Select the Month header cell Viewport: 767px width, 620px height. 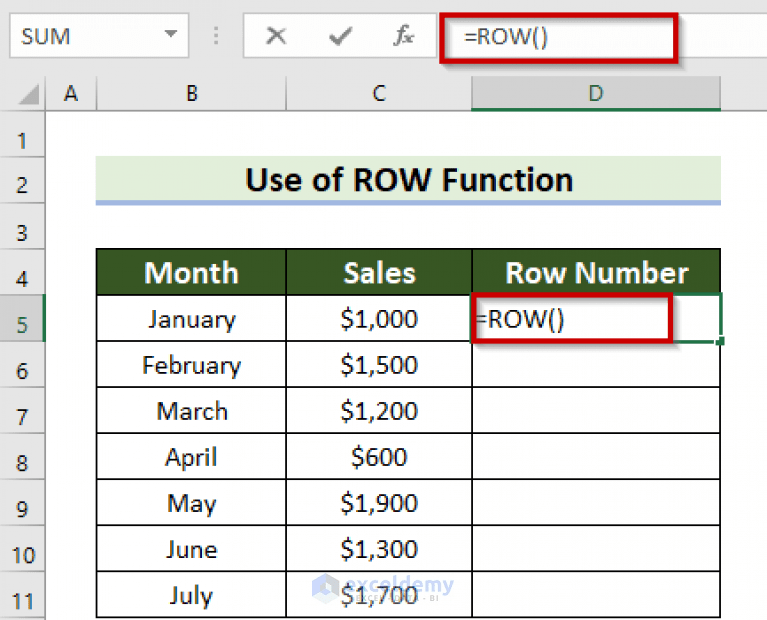(x=191, y=272)
